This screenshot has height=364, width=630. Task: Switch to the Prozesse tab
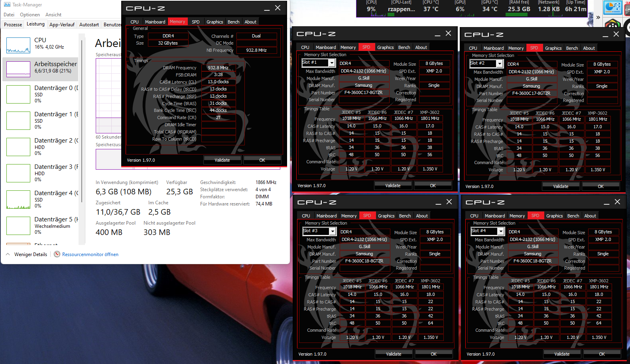[13, 25]
